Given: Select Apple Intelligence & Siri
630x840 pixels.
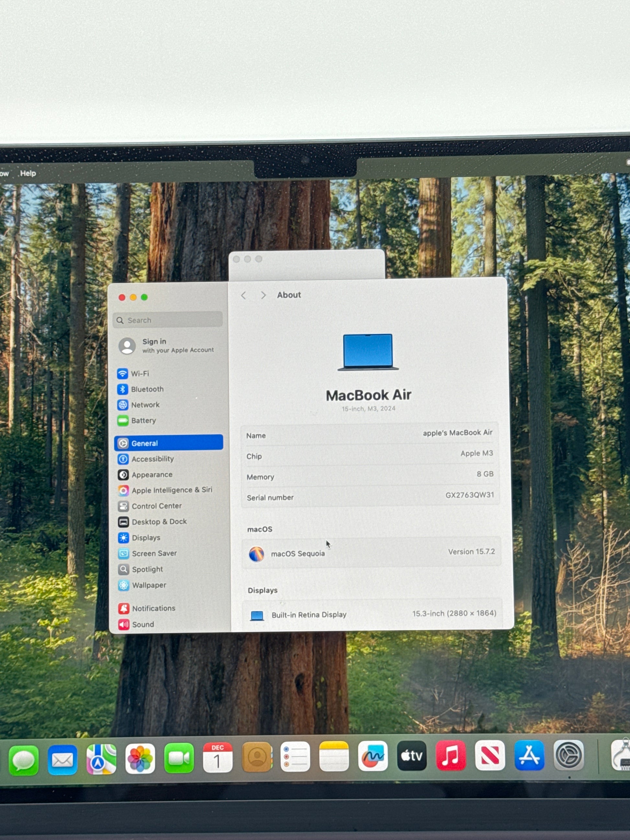Looking at the screenshot, I should 171,490.
